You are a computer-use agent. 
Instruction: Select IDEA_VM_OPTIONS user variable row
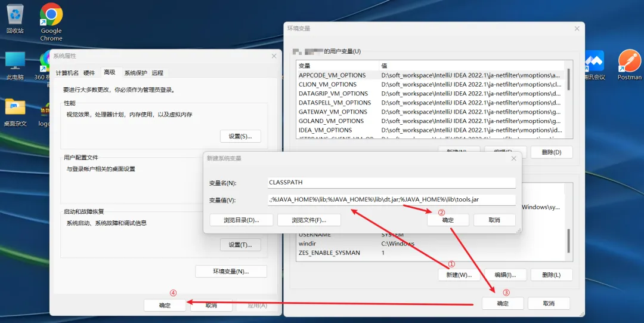(431, 130)
